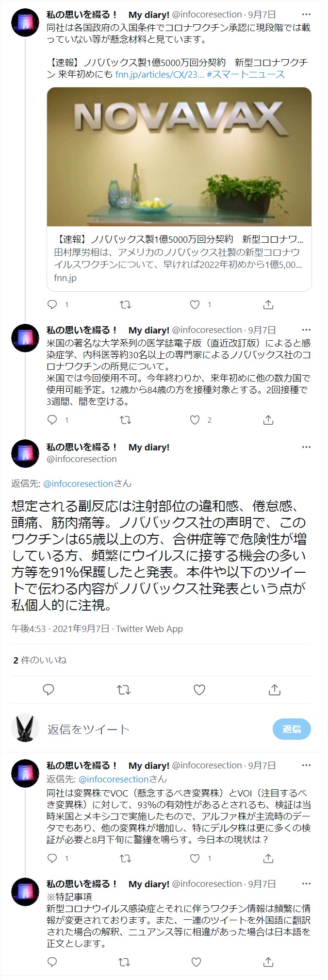Viewport: 328px width, 980px height.
Task: Open the NOVAVAX article preview image
Action: point(179,157)
